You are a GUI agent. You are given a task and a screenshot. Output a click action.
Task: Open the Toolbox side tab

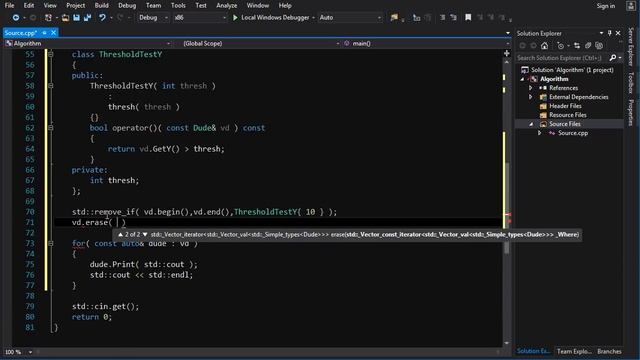tap(631, 82)
